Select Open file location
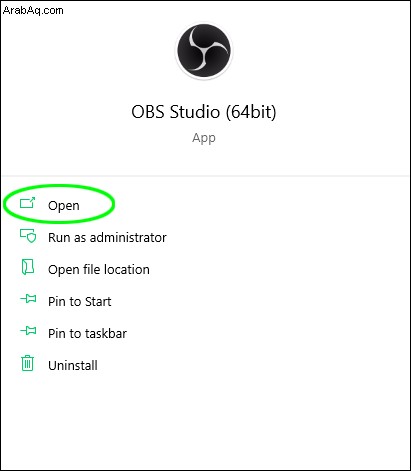 point(99,270)
